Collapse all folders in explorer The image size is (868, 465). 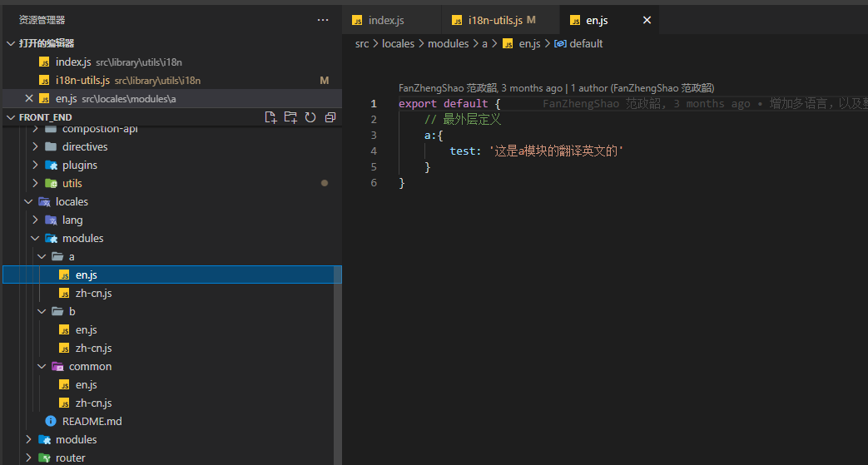pos(330,117)
